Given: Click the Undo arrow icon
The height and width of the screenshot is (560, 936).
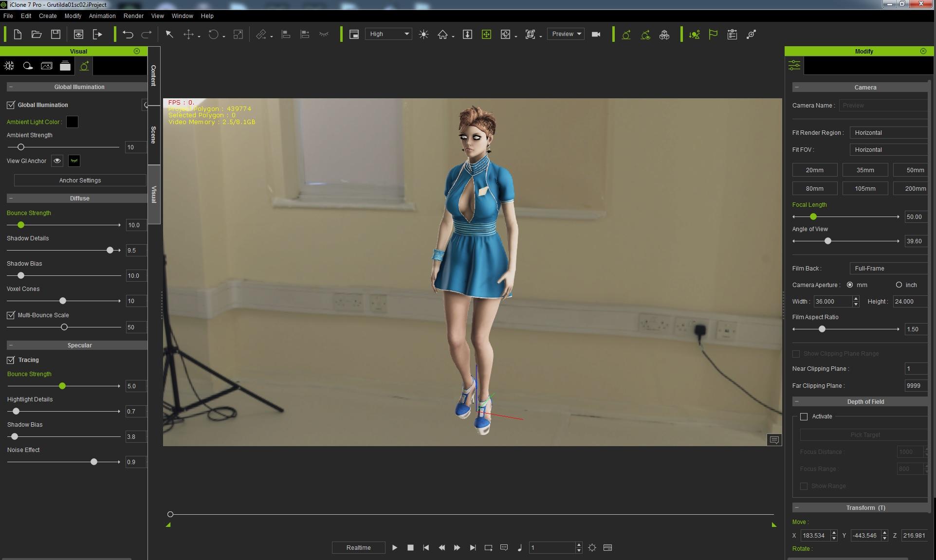Looking at the screenshot, I should [x=128, y=34].
